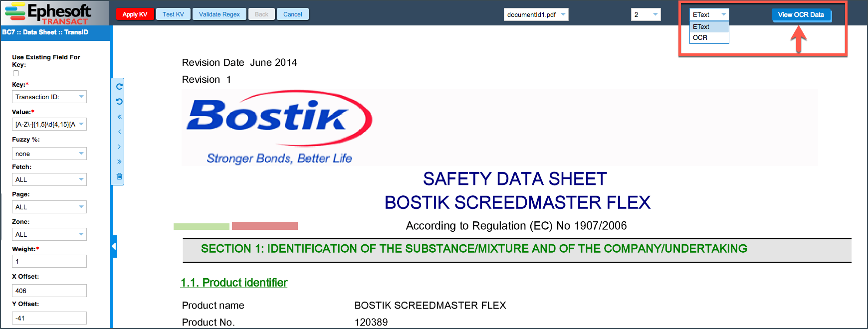Click the BC7 :: Data Sheet :: TransID breadcrumb
The image size is (868, 329).
45,32
